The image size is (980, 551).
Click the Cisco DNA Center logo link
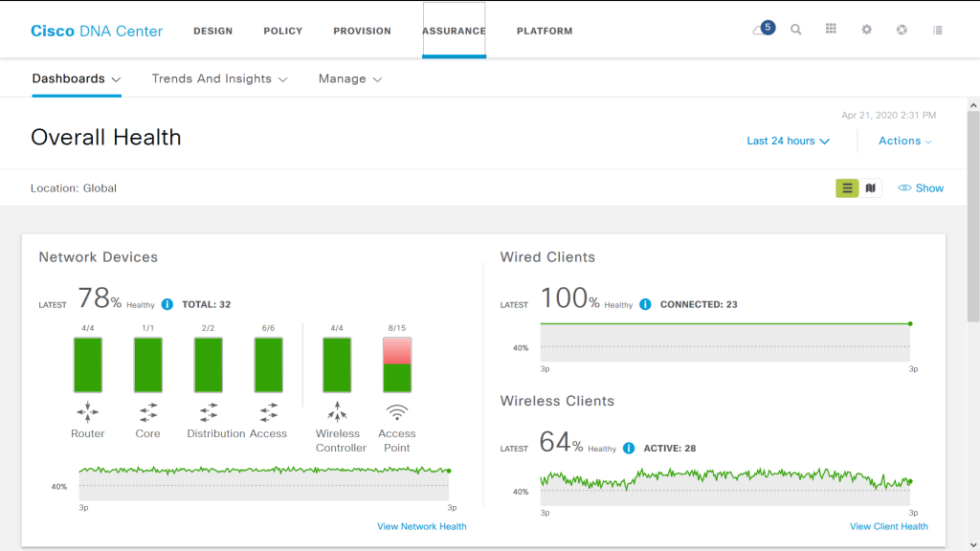97,31
